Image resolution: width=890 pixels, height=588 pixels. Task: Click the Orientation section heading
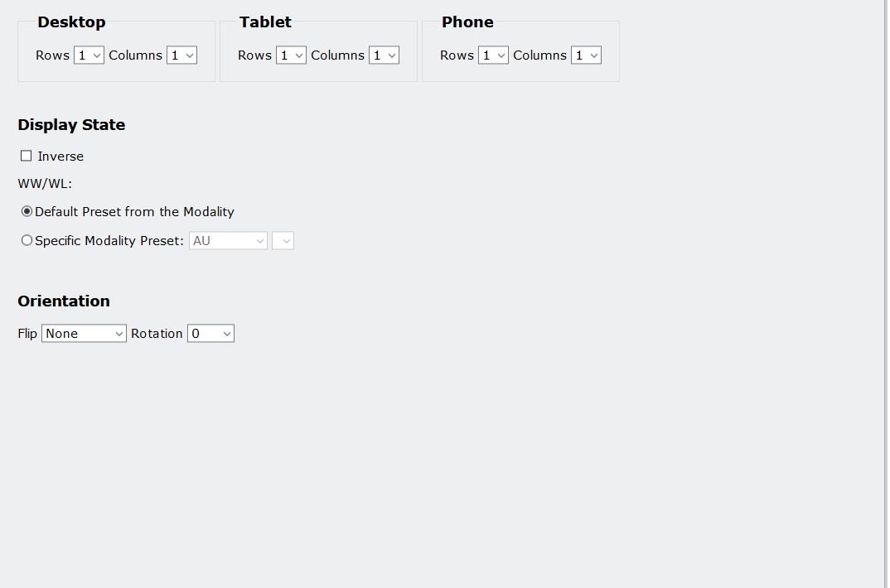pyautogui.click(x=64, y=301)
